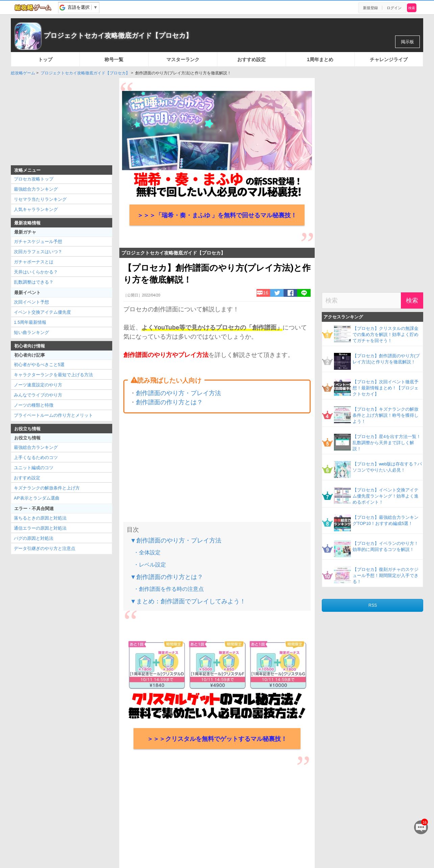Open 上手くなるためのコツ in left menu
This screenshot has height=868, width=434.
[62, 458]
